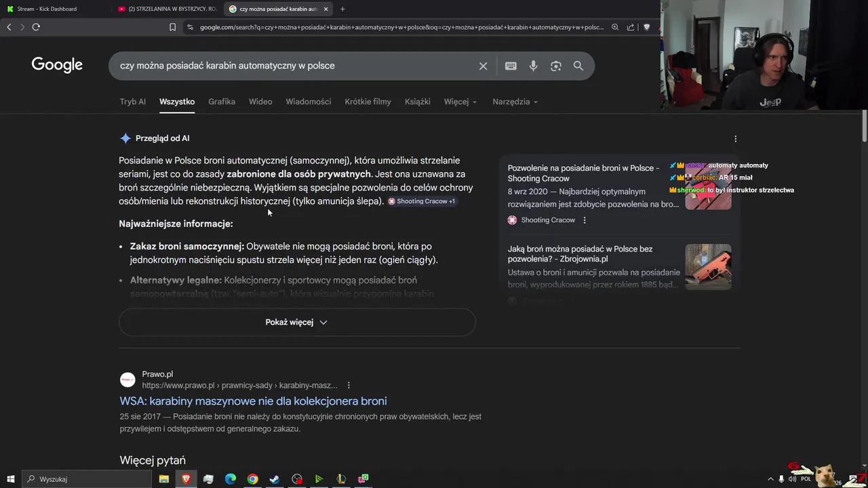This screenshot has height=488, width=868.
Task: Open the zoom magnifier in address bar
Action: (x=615, y=27)
